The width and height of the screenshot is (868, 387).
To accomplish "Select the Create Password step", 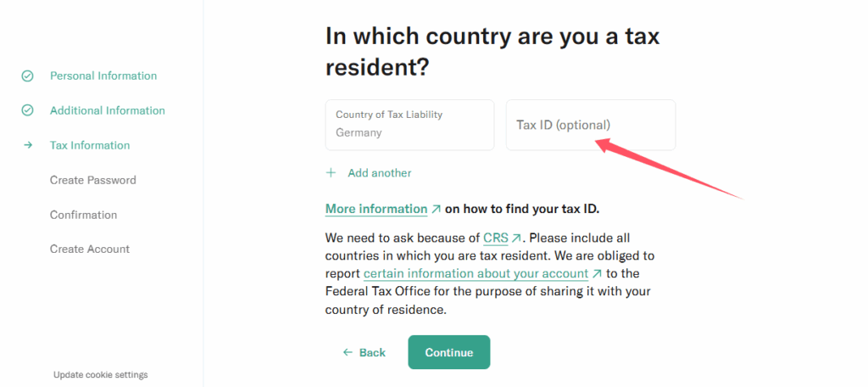I will point(92,180).
